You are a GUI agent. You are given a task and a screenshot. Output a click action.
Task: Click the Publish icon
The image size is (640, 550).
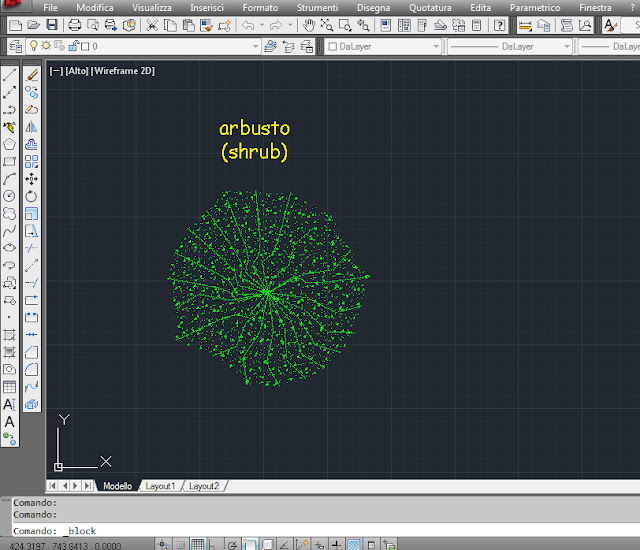pos(111,25)
